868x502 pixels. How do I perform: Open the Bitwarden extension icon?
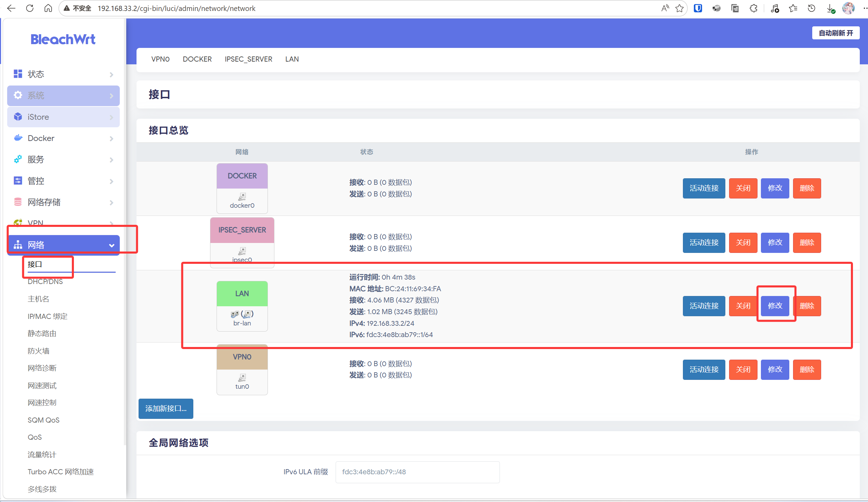click(698, 8)
